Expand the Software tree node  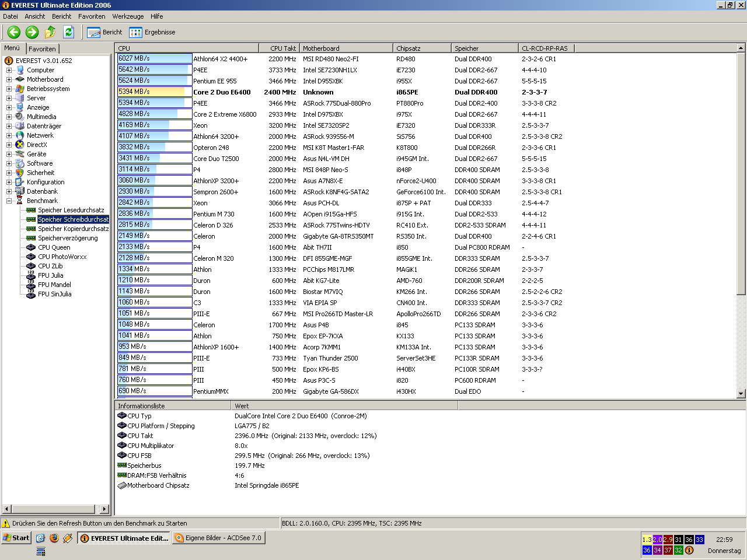coord(9,163)
